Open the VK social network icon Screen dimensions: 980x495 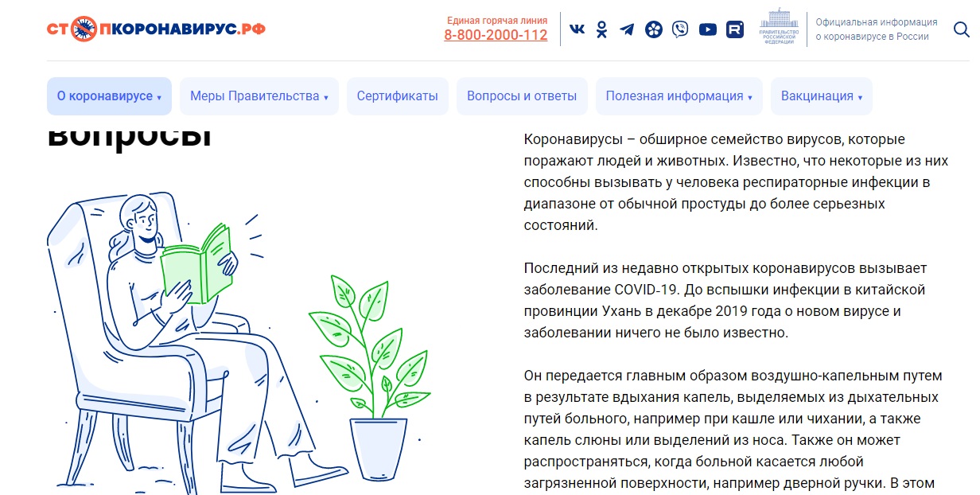[x=577, y=29]
